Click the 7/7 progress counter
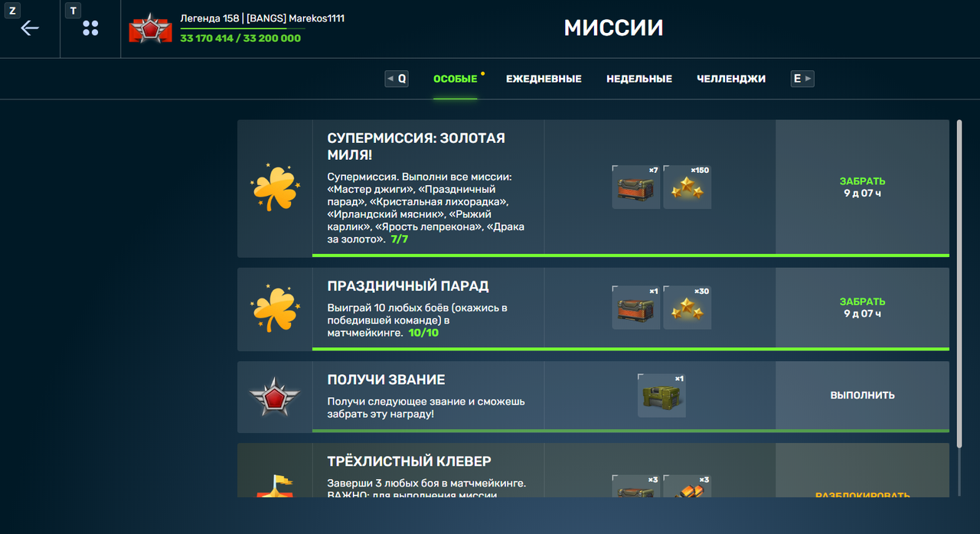 [x=400, y=239]
